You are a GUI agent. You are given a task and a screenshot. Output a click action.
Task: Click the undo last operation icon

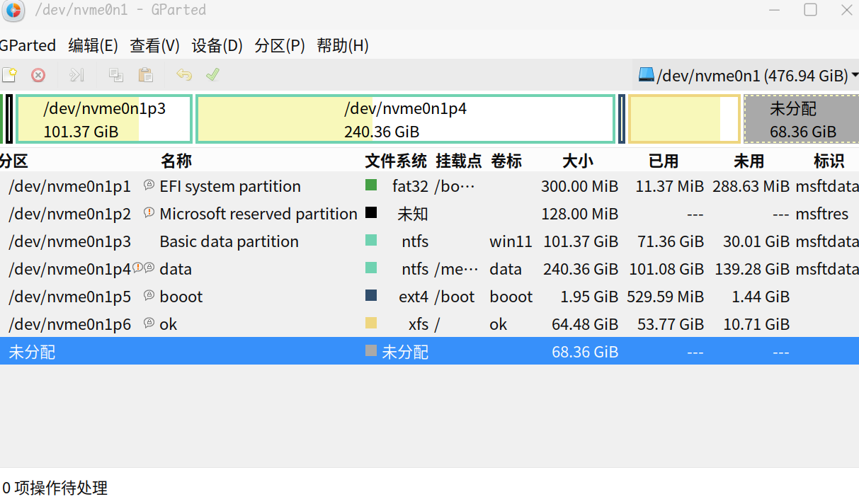click(184, 74)
